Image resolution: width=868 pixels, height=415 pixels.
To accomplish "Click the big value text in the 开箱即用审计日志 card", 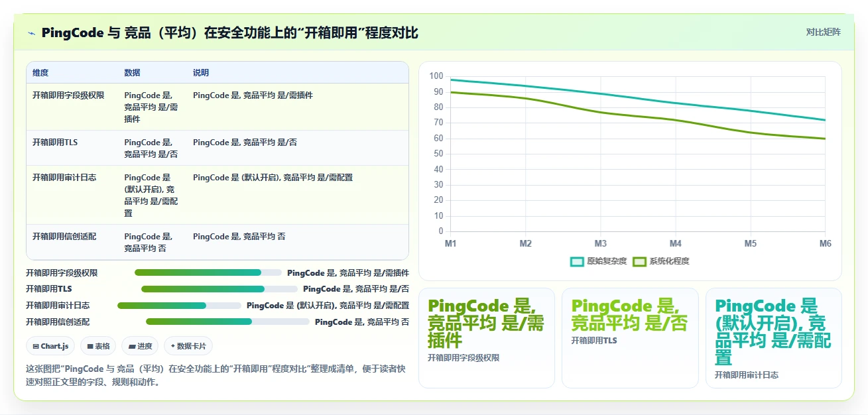I will 773,331.
